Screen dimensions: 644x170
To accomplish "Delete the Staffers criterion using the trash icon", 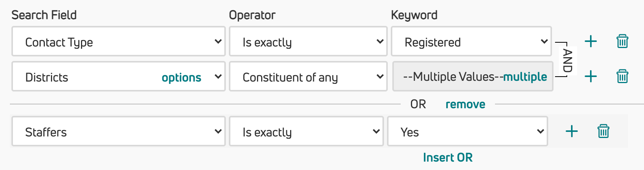I will (603, 131).
